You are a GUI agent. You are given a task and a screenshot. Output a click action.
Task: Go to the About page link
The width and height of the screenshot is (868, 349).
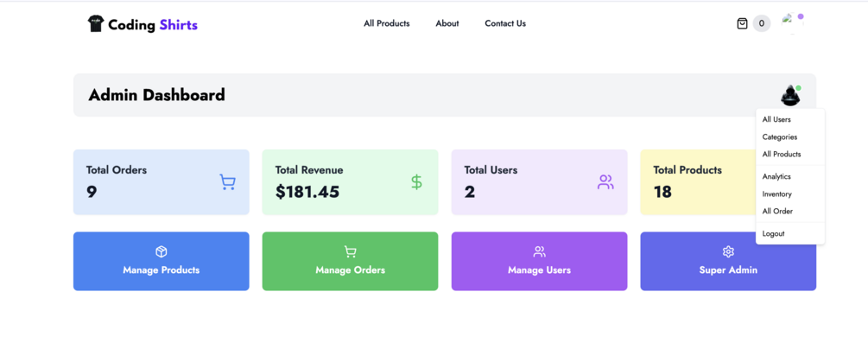447,23
